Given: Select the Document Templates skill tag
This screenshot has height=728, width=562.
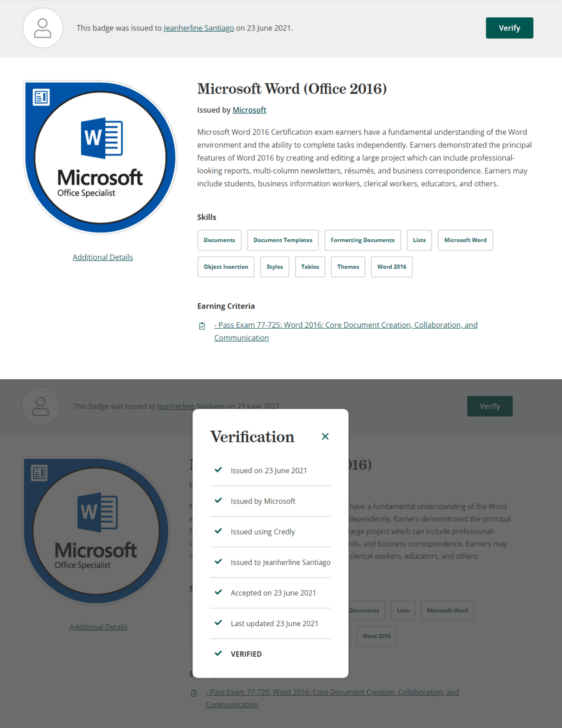Looking at the screenshot, I should pyautogui.click(x=283, y=240).
